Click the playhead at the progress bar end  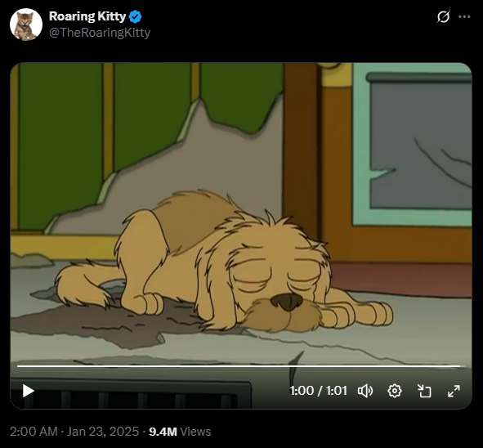[x=462, y=366]
